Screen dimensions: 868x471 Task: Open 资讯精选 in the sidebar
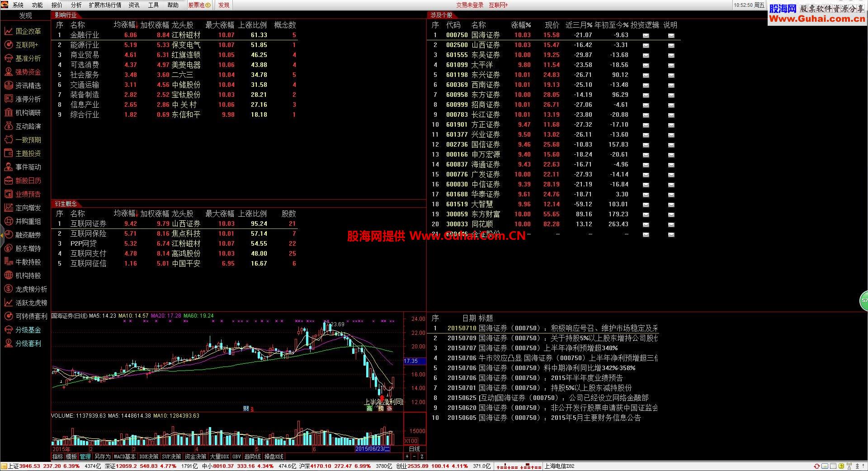[x=23, y=86]
